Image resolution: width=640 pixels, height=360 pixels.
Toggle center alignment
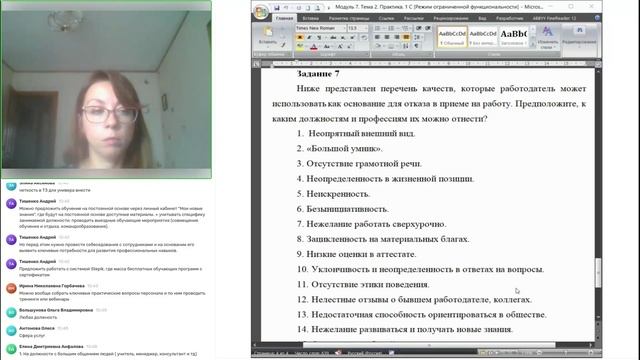[x=387, y=37]
